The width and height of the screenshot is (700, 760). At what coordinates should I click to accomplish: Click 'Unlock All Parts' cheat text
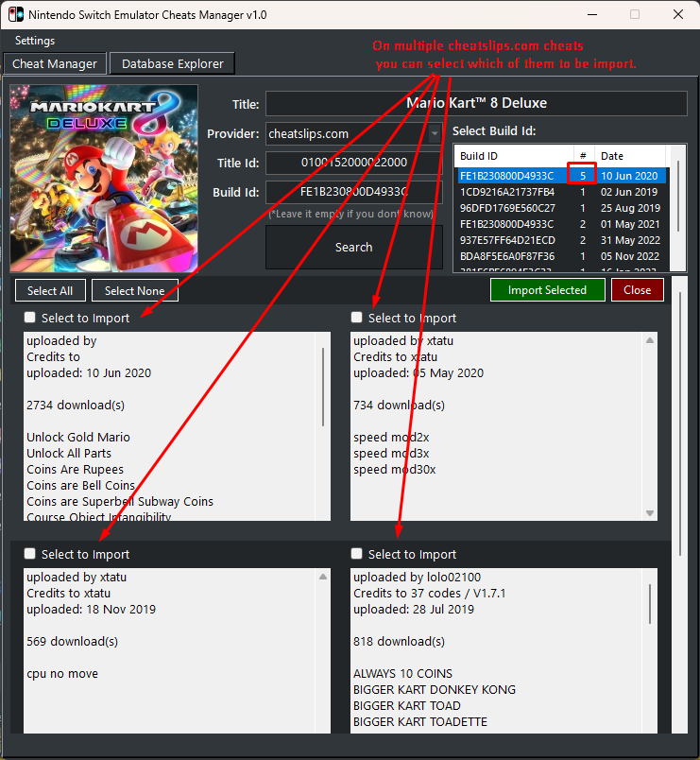click(x=69, y=453)
